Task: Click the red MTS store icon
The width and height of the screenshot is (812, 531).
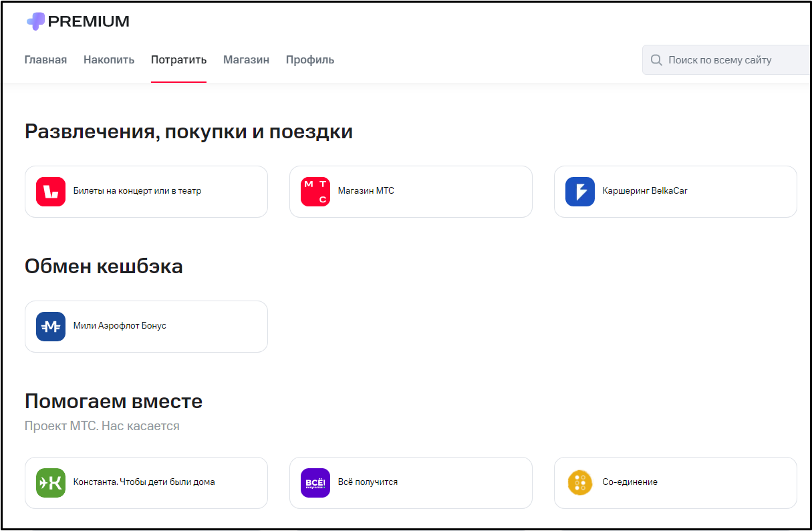Action: [x=315, y=192]
